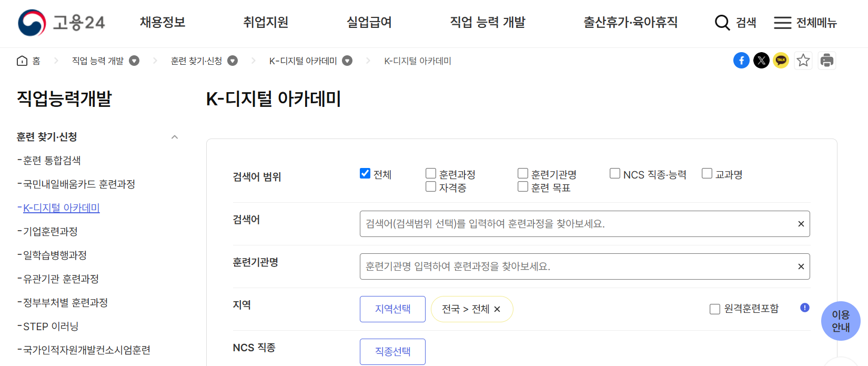Toggle the 전체 checkbox

(x=365, y=173)
